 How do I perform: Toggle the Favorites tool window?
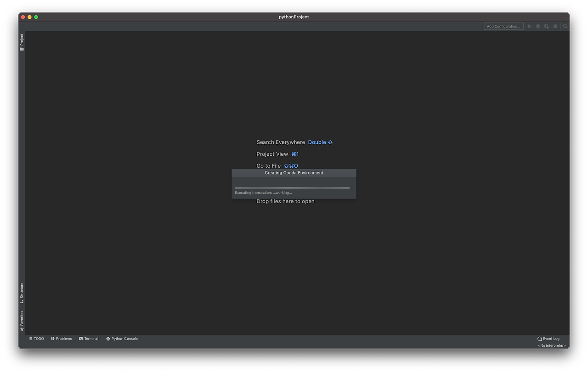tap(22, 318)
